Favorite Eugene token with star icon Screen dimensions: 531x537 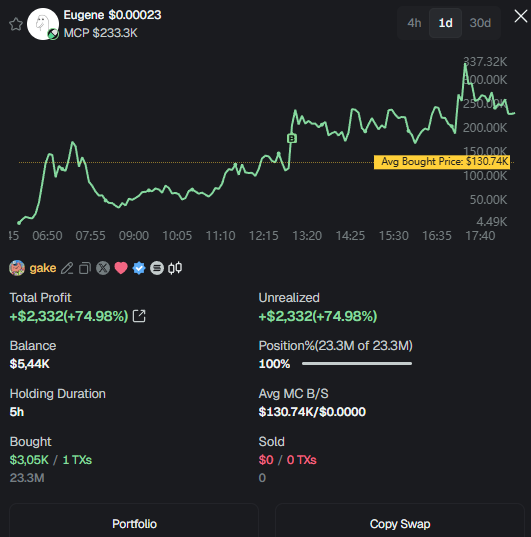[16, 24]
